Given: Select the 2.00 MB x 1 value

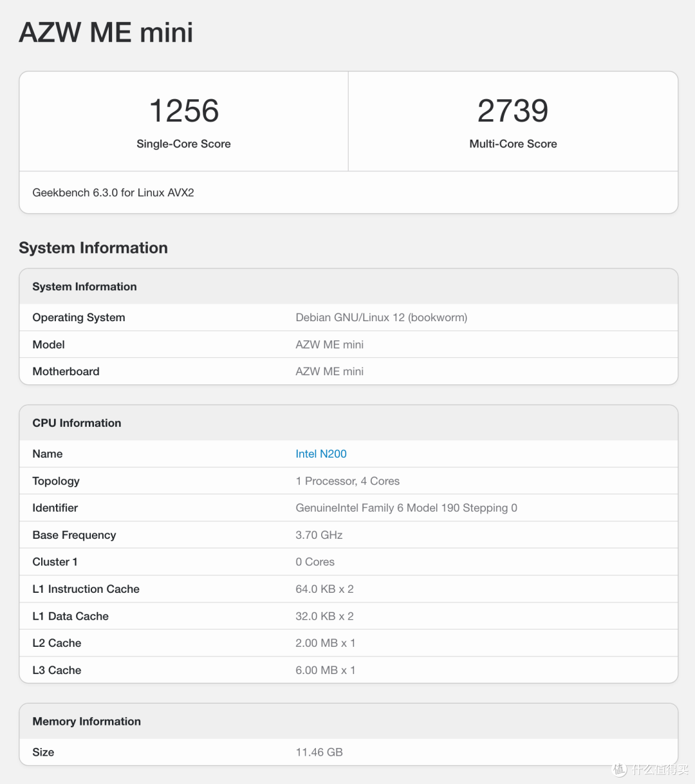Looking at the screenshot, I should pos(325,643).
